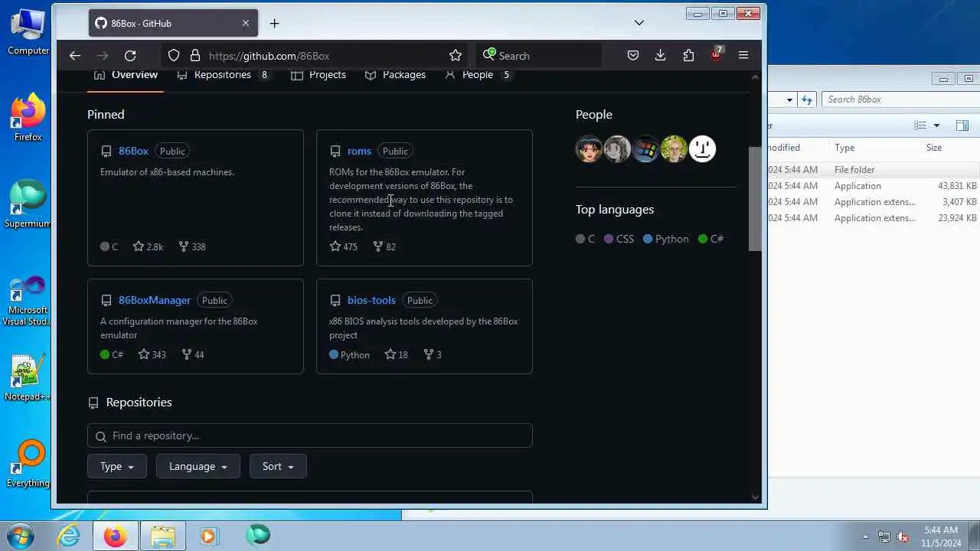
Task: Click 343 stars on 86BoxManager
Action: (152, 354)
